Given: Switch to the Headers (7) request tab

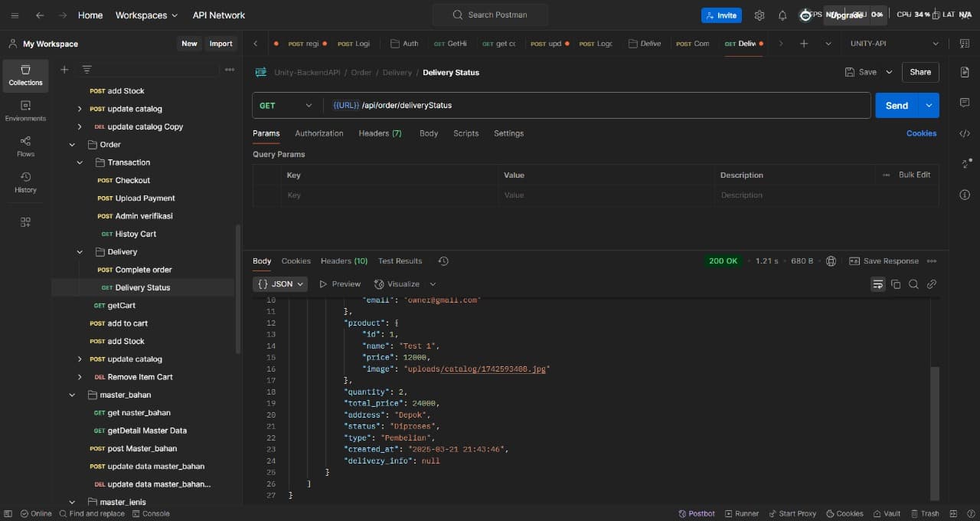Looking at the screenshot, I should (380, 133).
